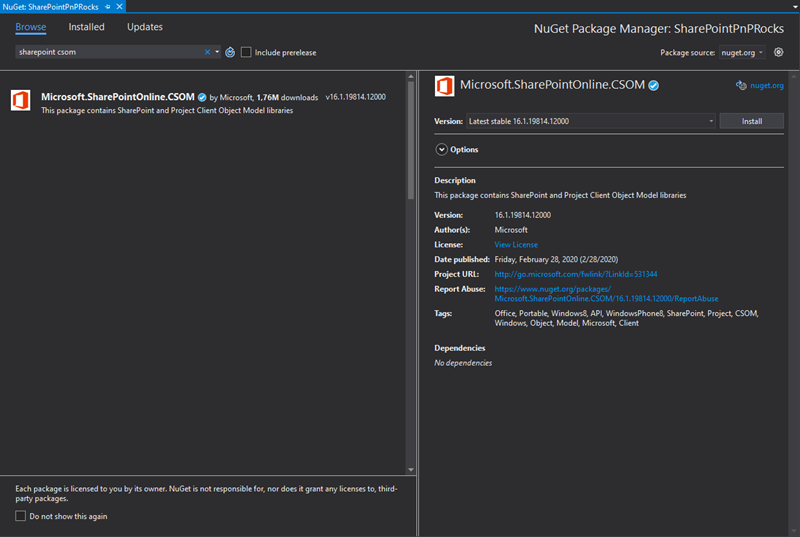This screenshot has height=537, width=800.
Task: Click the Office logo in the details pane
Action: click(x=445, y=86)
